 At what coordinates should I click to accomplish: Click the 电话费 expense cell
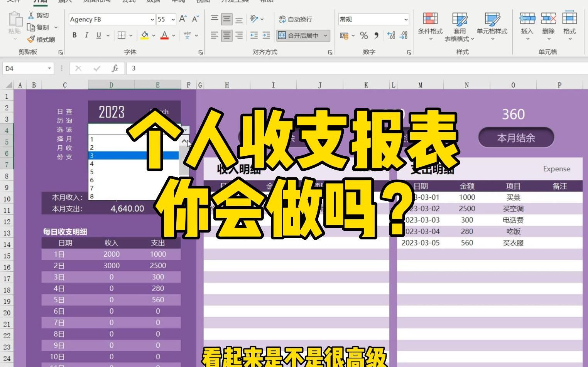coord(513,220)
